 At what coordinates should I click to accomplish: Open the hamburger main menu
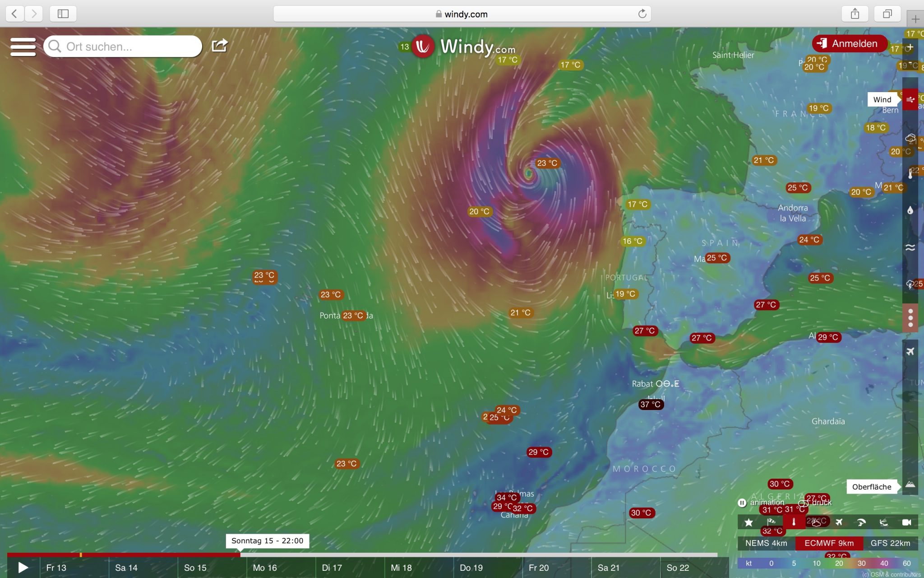[23, 47]
